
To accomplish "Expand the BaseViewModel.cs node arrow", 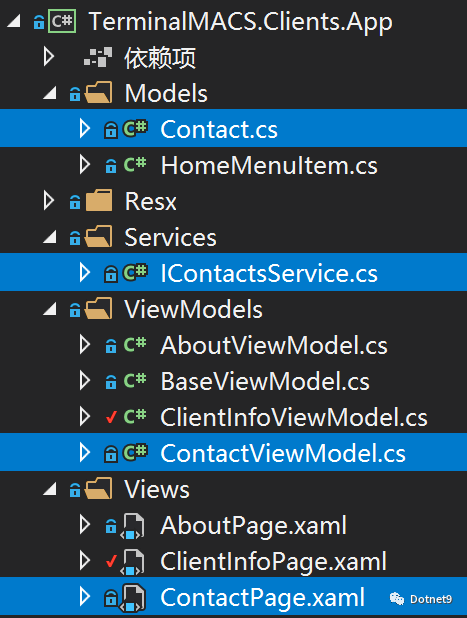I will pyautogui.click(x=85, y=381).
